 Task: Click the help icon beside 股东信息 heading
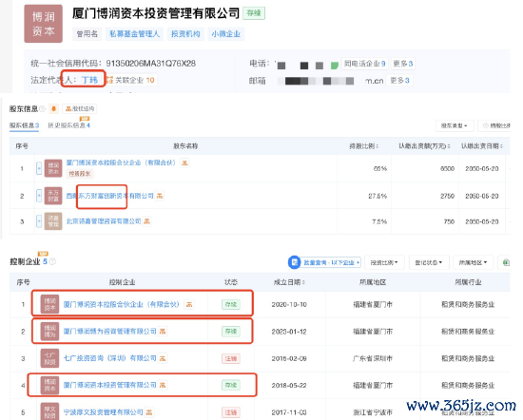pos(43,108)
